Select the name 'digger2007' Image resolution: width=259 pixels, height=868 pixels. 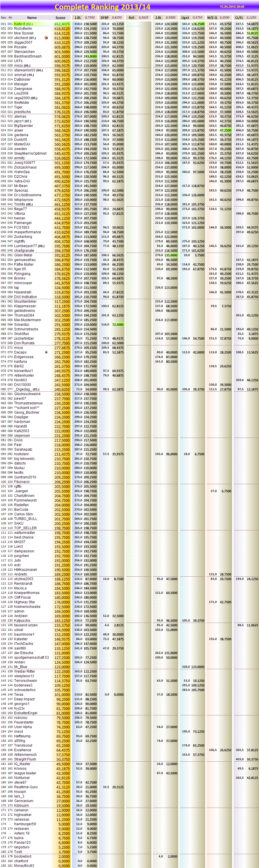pyautogui.click(x=23, y=43)
